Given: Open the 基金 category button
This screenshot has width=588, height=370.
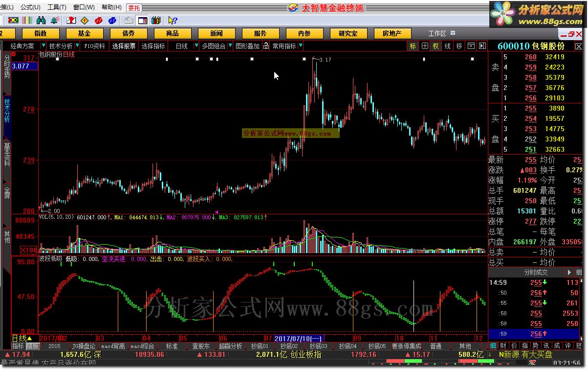Looking at the screenshot, I should pyautogui.click(x=85, y=33).
